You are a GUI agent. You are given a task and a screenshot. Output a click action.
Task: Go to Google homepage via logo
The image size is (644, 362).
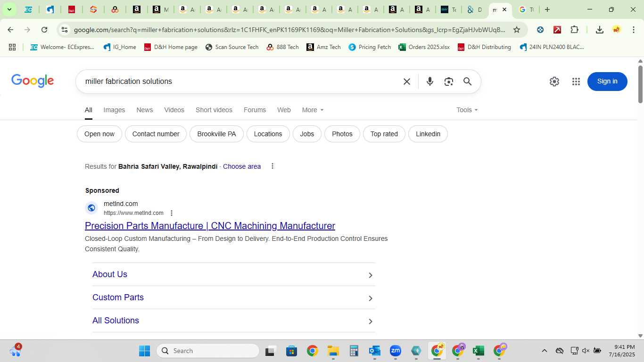pyautogui.click(x=33, y=81)
